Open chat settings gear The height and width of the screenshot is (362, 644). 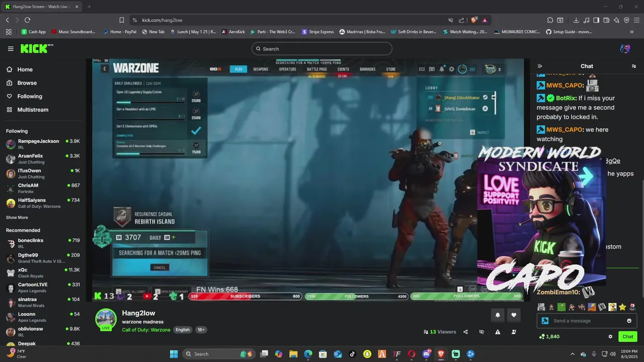[610, 336]
